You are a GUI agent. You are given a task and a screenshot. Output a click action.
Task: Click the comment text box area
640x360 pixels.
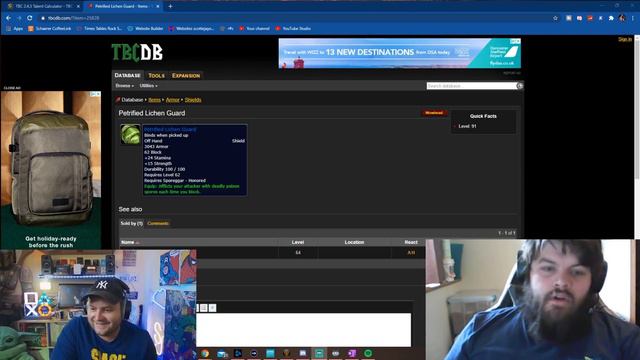(303, 330)
